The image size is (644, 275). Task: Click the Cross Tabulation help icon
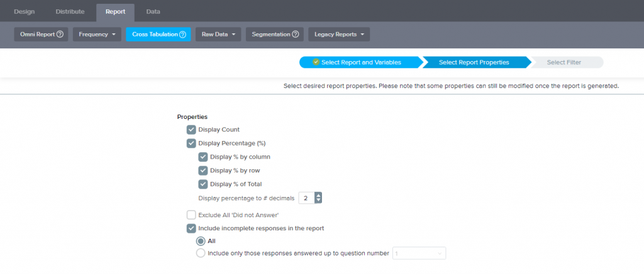point(182,35)
